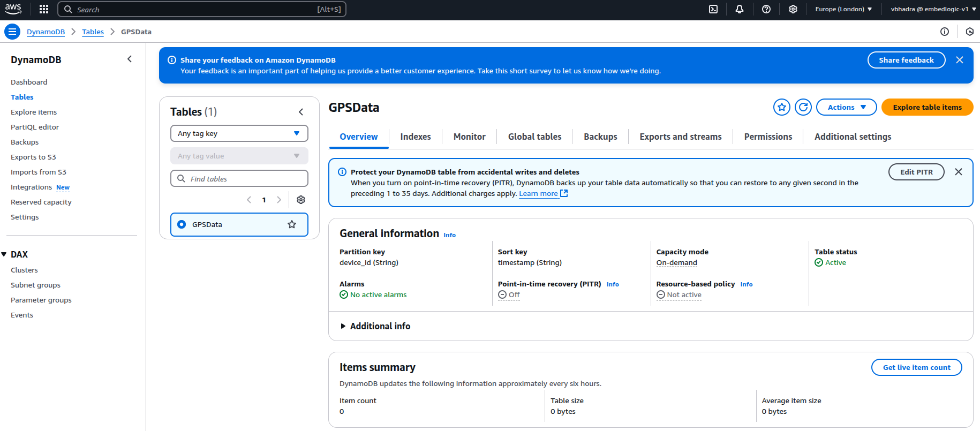Click the Explore table items button
This screenshot has height=431, width=980.
tap(927, 107)
